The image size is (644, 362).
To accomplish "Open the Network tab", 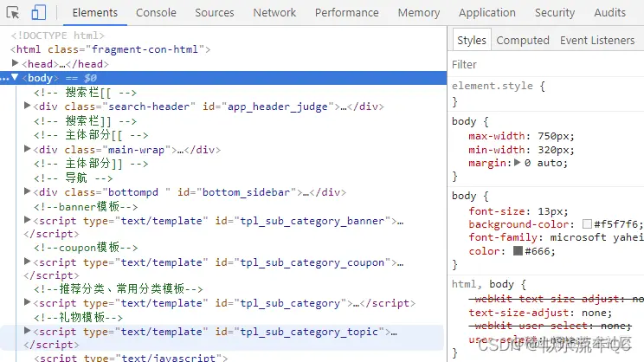I will click(x=274, y=13).
